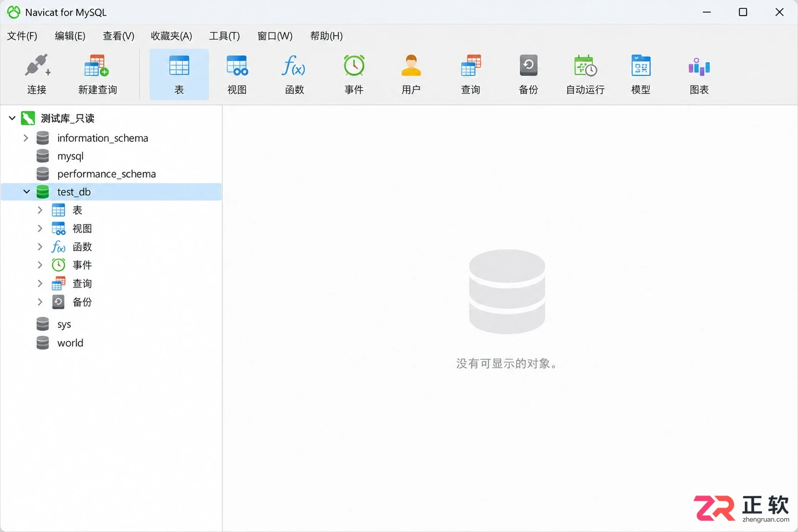Viewport: 798px width, 532px height.
Task: Expand the 视图 node under test_db
Action: (40, 228)
